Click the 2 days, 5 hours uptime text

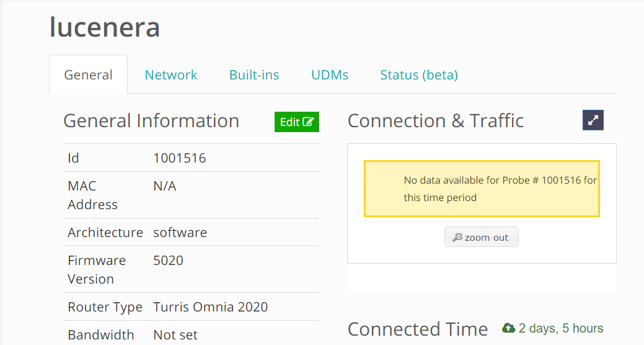pos(561,328)
